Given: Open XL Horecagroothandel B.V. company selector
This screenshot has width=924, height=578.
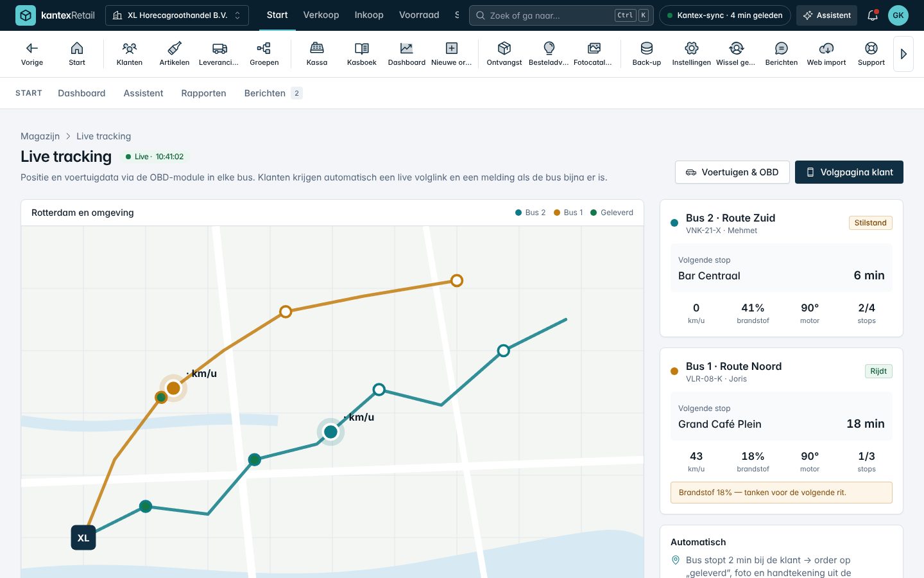Looking at the screenshot, I should 177,15.
